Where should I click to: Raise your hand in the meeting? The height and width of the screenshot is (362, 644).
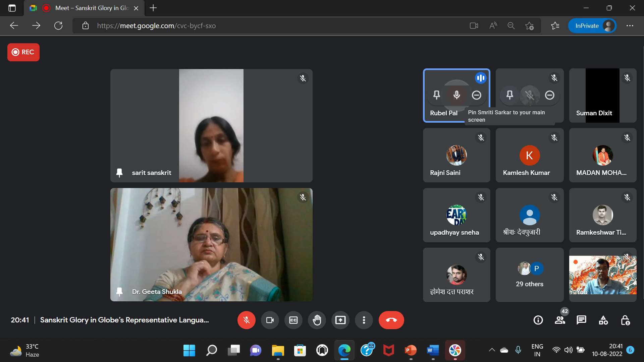click(317, 320)
